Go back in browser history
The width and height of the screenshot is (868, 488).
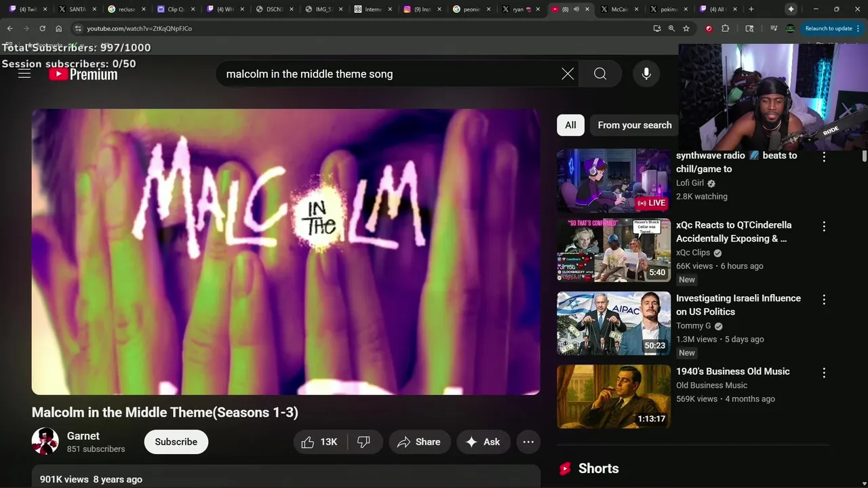9,28
